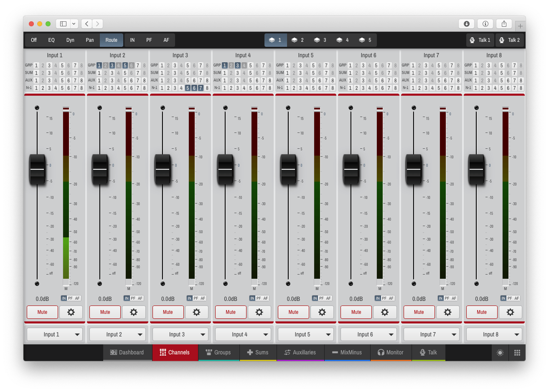
Task: Mute the Input 8 channel
Action: (x=482, y=312)
